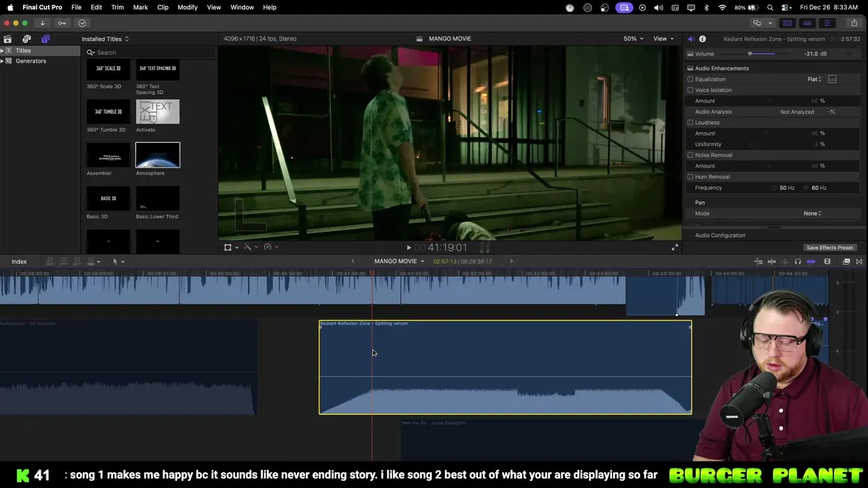Open the equalizer controls icon beside Flat
Image resolution: width=868 pixels, height=488 pixels.
pos(832,79)
